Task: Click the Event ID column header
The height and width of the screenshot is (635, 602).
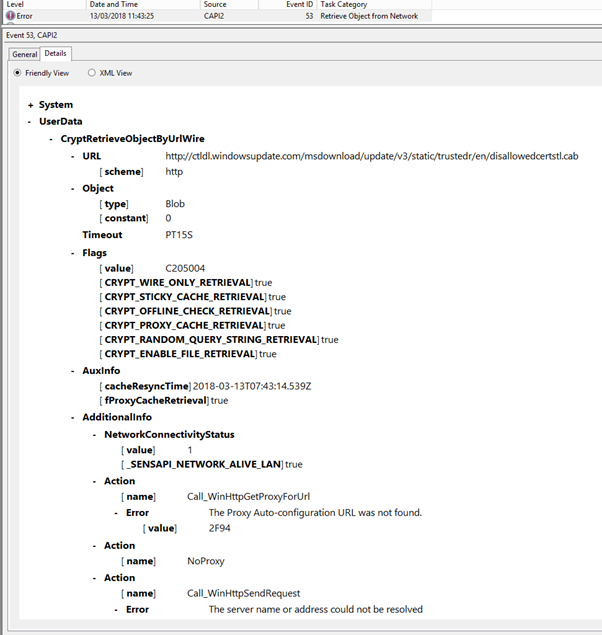Action: tap(285, 5)
